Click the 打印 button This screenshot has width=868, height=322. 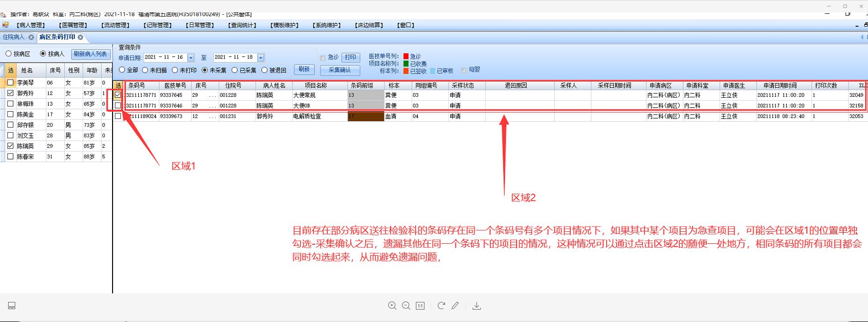point(351,57)
